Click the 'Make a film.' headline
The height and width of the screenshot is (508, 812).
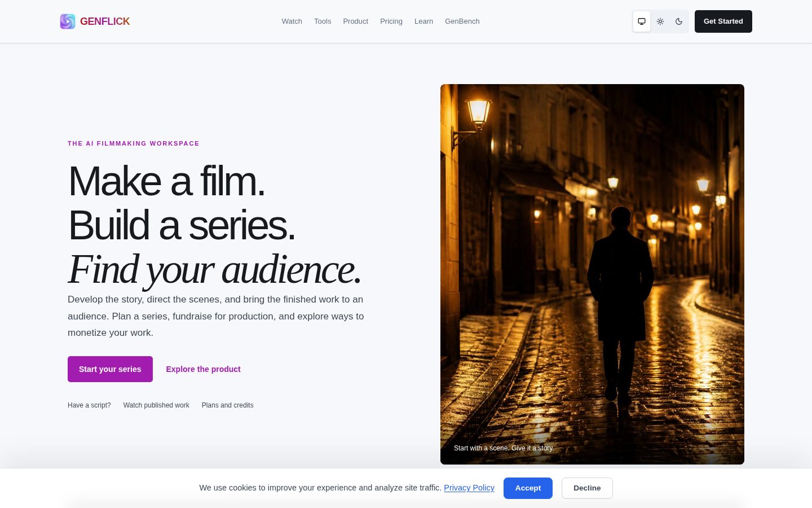coord(166,181)
